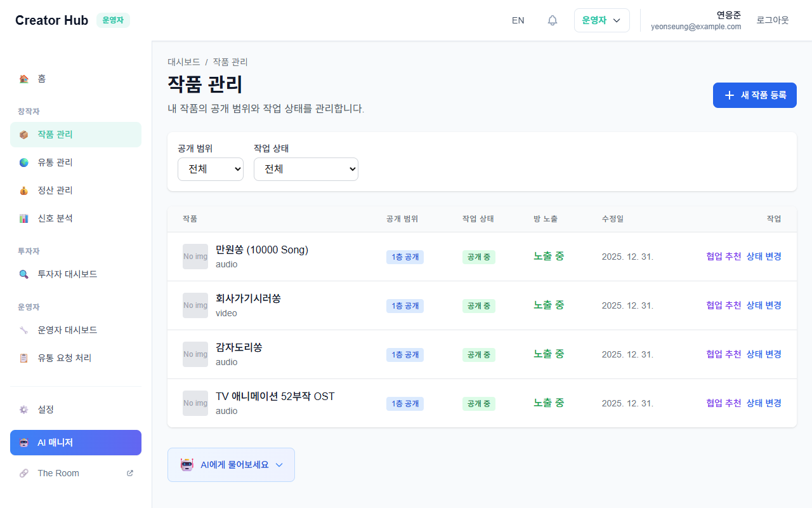This screenshot has height=508, width=812.
Task: Expand the 운영자 role switcher dropdown
Action: point(601,20)
